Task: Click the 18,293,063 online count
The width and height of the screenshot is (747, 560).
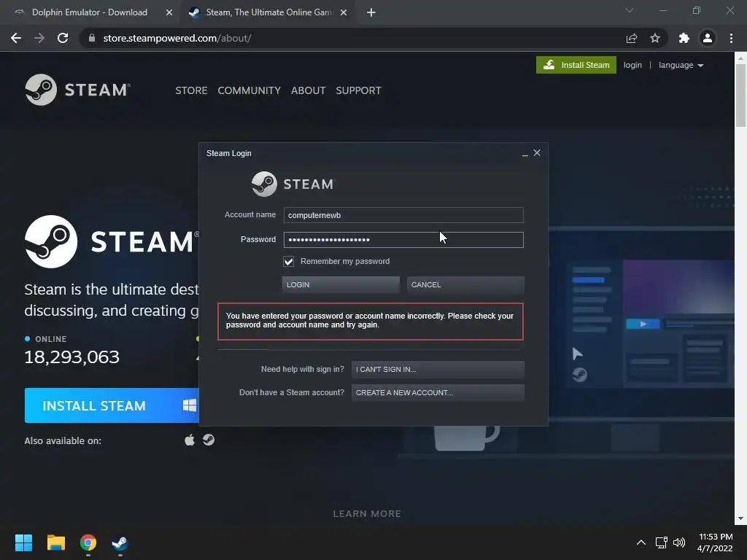Action: (72, 357)
